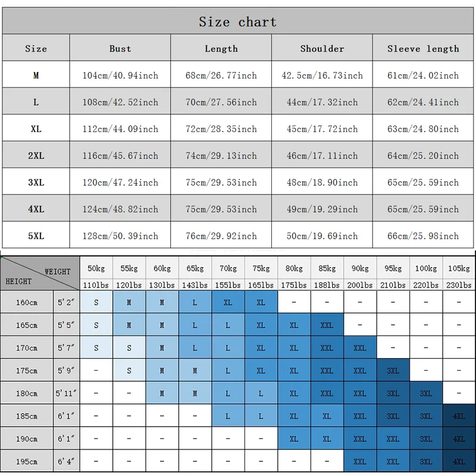Select the 42.5cm/16.73inch shoulder cell

[x=322, y=76]
